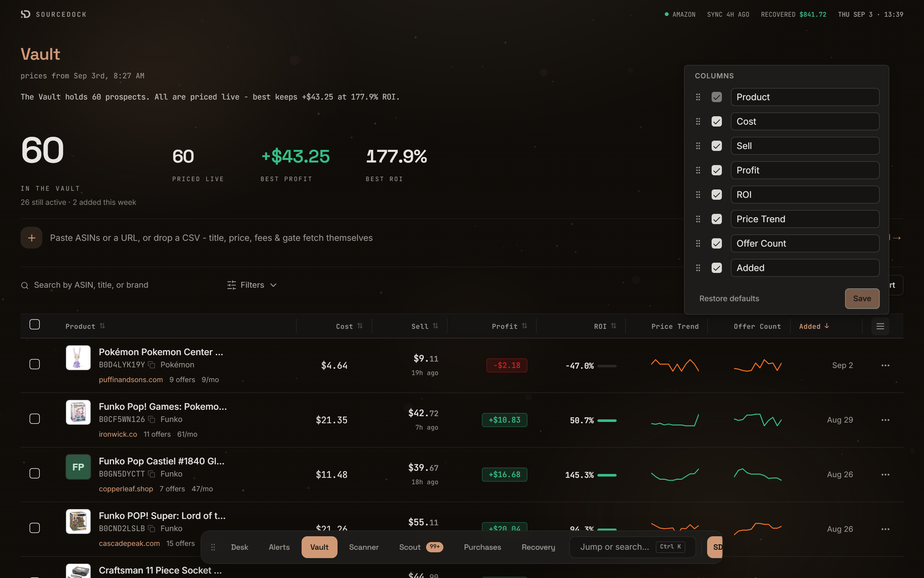
Task: Sort by Cost column sort arrows
Action: 360,326
